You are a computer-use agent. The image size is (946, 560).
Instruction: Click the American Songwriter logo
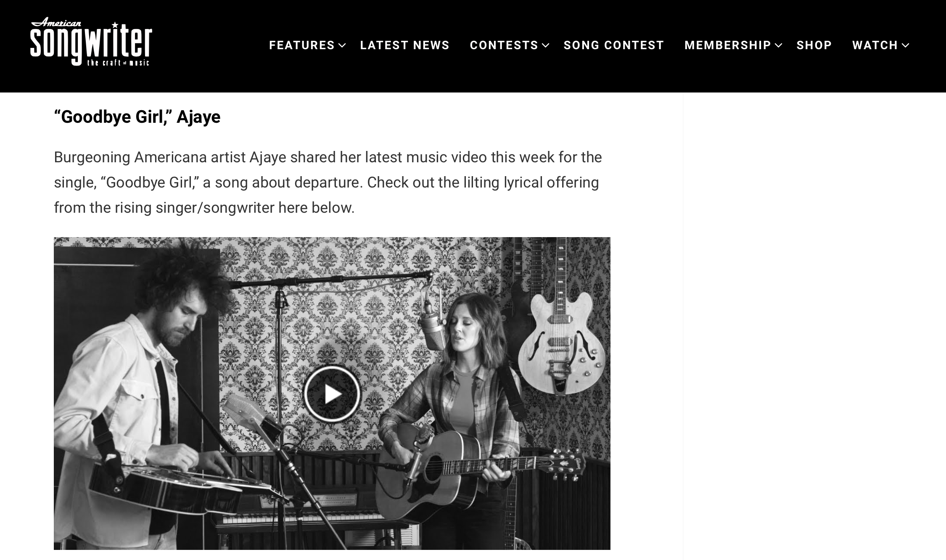[91, 42]
